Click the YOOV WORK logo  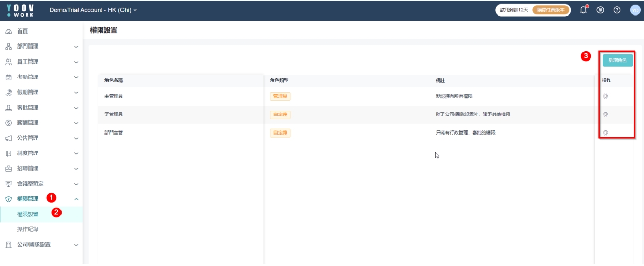[20, 10]
